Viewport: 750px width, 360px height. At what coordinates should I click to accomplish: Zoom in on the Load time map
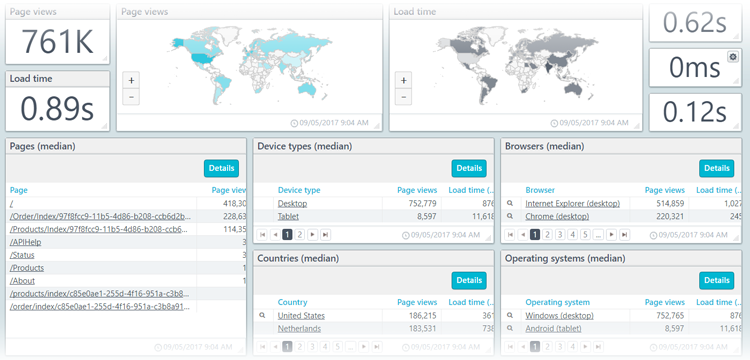(404, 80)
